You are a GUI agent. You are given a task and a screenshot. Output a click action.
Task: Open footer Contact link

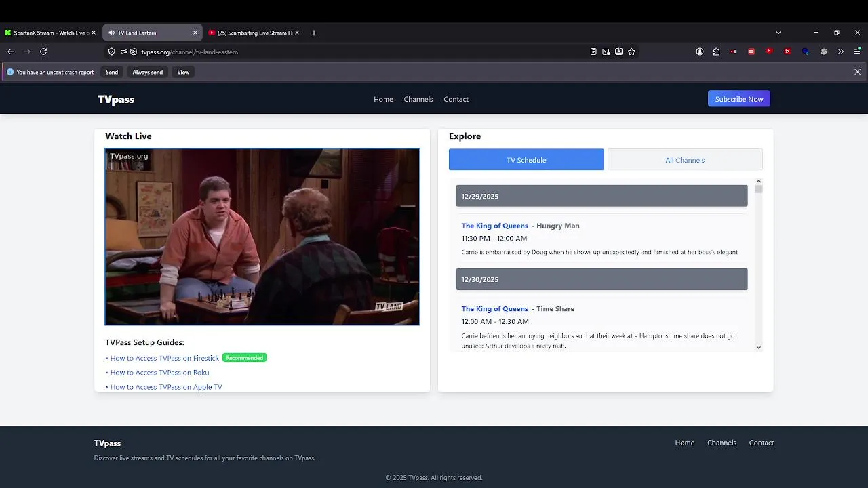point(761,443)
